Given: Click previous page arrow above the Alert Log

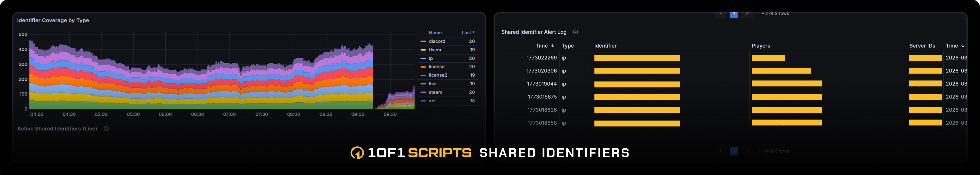Looking at the screenshot, I should click(720, 14).
